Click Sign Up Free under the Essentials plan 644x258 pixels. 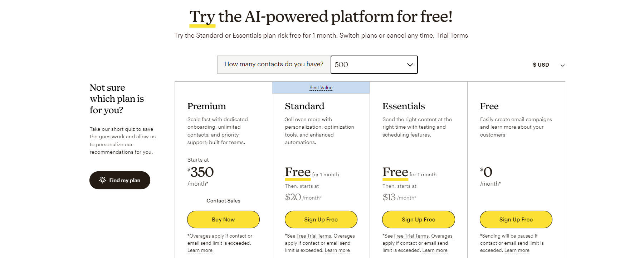[x=418, y=219]
